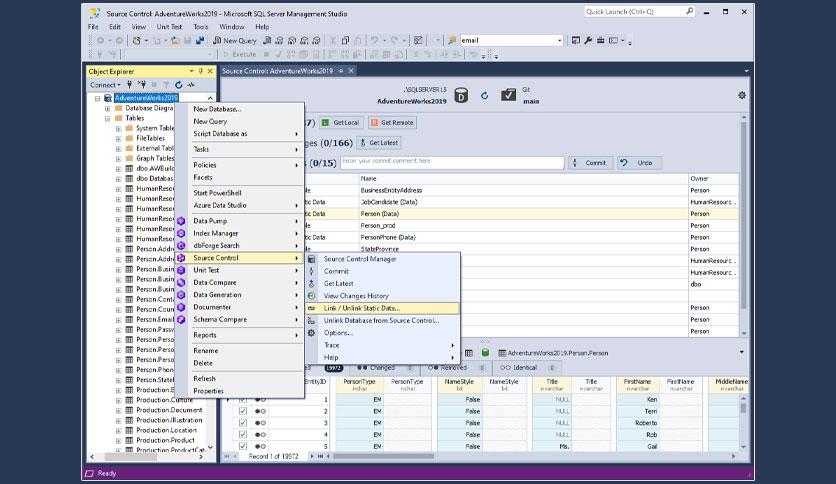This screenshot has width=836, height=484.
Task: Click the Unit Test purple menu icon
Action: 181,270
